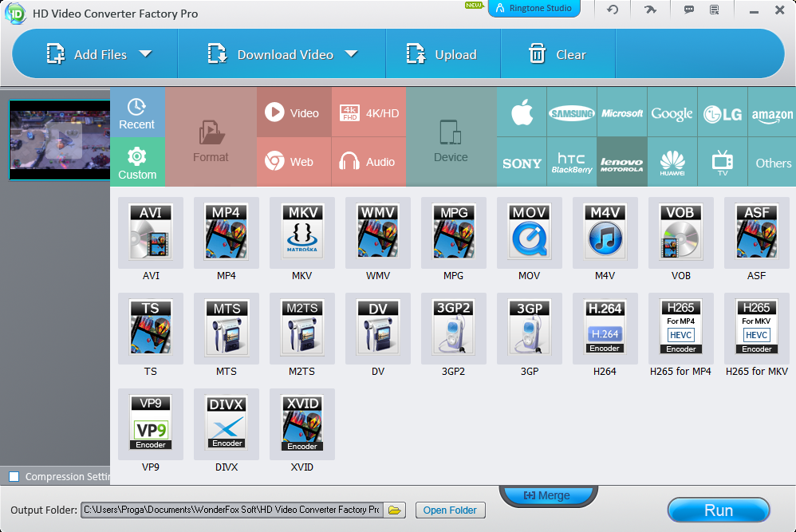Image resolution: width=796 pixels, height=532 pixels.
Task: Select the Huawei device category
Action: 672,162
